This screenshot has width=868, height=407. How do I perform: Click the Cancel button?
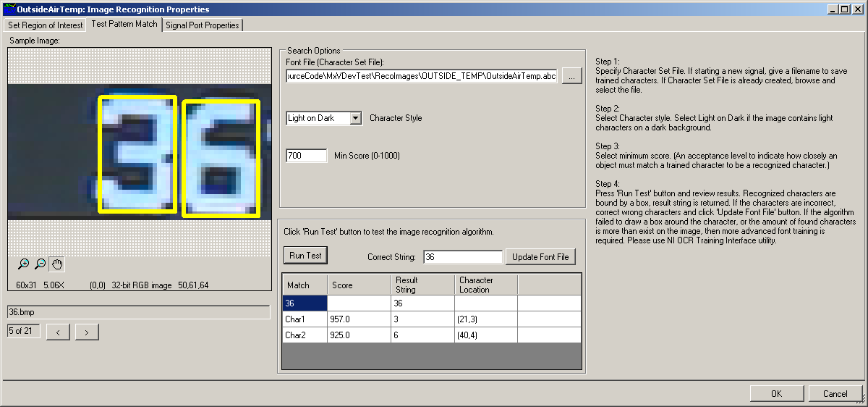[x=835, y=394]
